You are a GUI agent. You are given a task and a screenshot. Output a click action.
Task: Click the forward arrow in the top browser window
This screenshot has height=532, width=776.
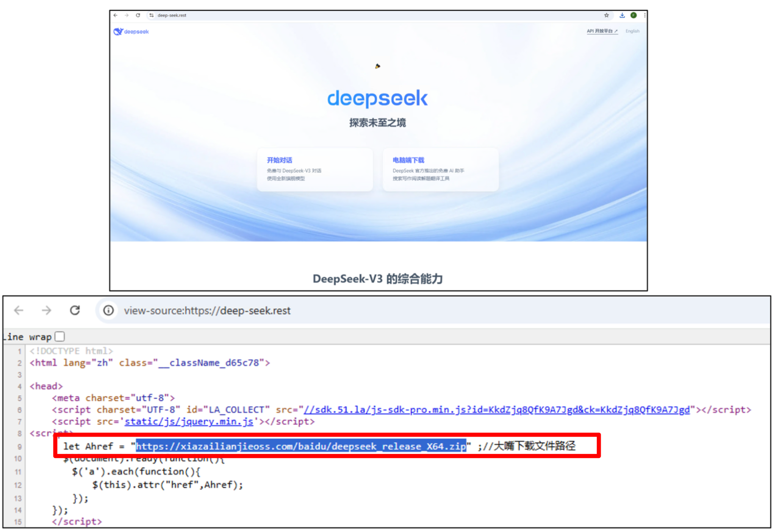127,15
